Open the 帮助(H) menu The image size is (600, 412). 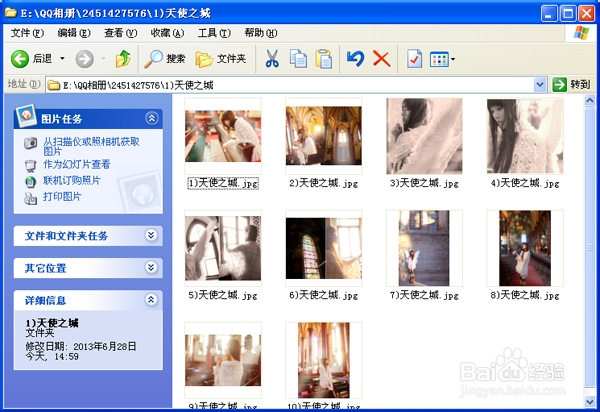point(261,33)
